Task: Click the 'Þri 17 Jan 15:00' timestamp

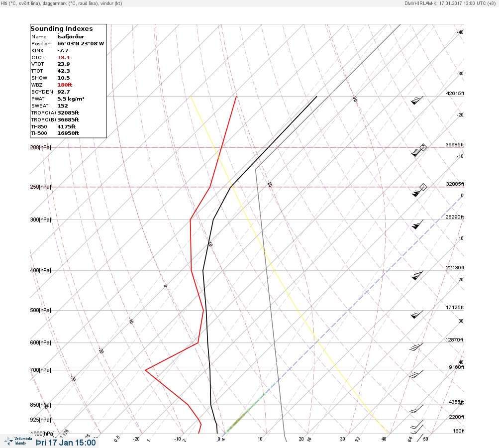Action: [66, 443]
